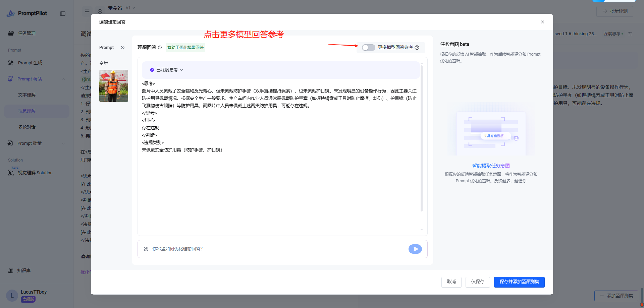
Task: Select 视觉理解 in the sidebar
Action: 37,111
